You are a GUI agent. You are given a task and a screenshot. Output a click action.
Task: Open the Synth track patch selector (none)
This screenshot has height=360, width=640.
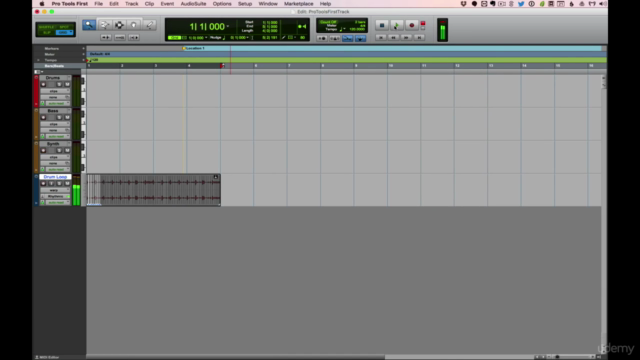[x=55, y=163]
